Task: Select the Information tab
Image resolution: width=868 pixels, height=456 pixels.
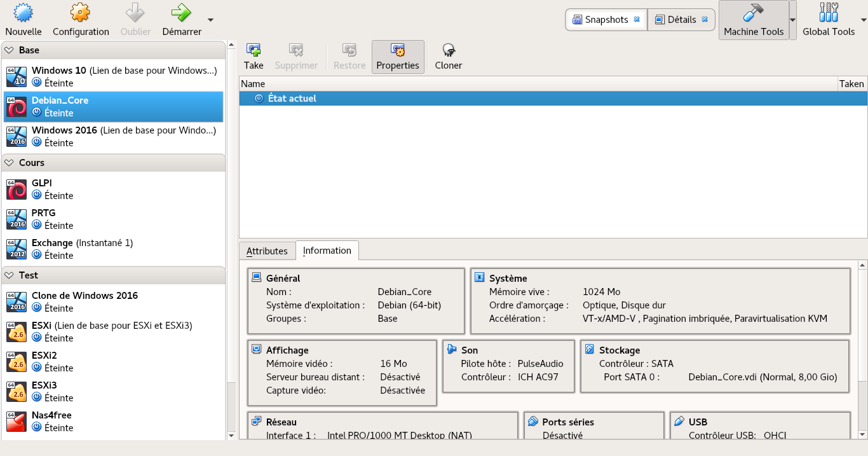Action: point(327,251)
